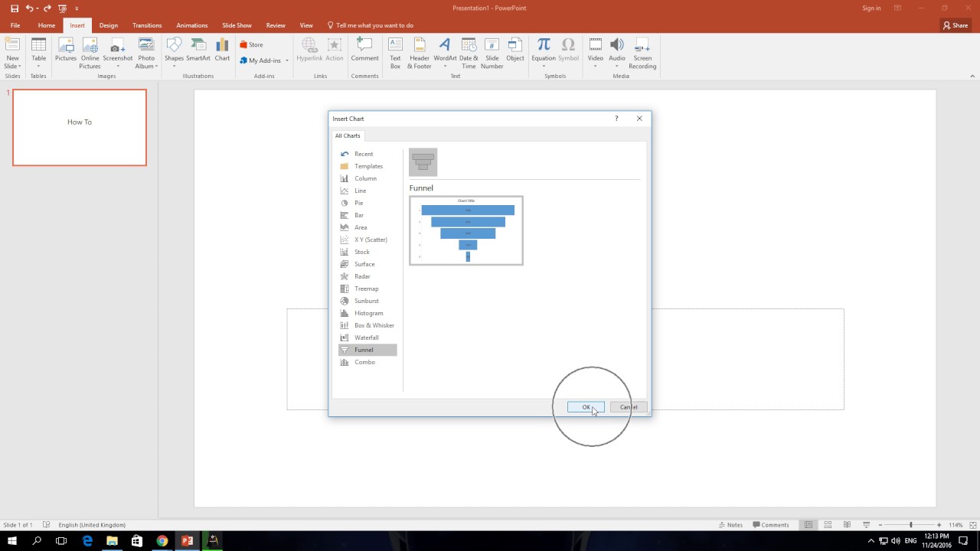Customize Quick Access Toolbar dropdown
Screen dimensions: 980x551
77,8
